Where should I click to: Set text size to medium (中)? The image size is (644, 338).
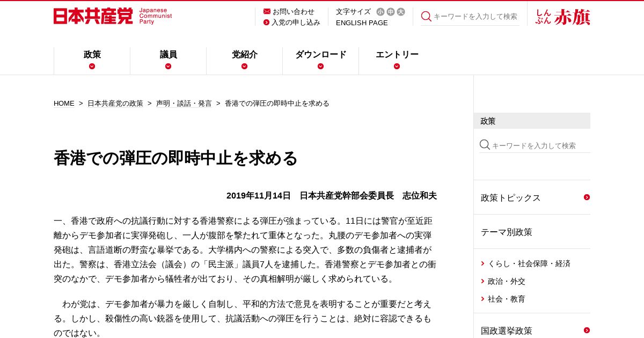point(391,12)
